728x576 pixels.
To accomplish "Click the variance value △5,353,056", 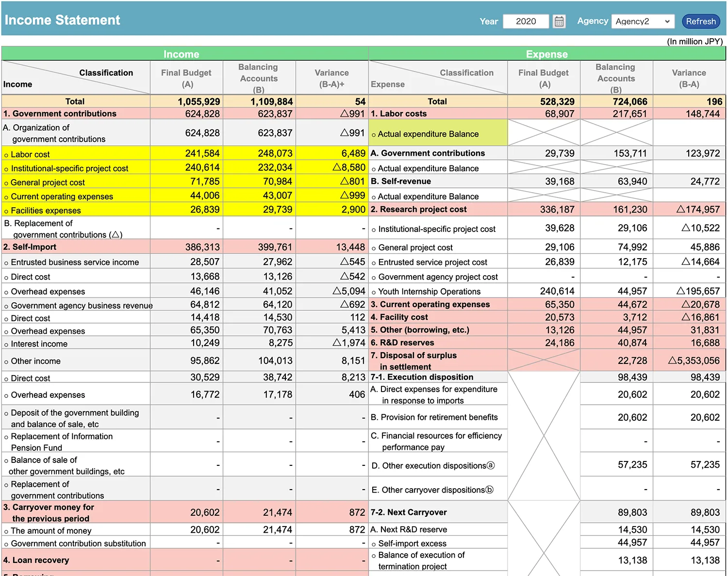I will click(x=694, y=361).
